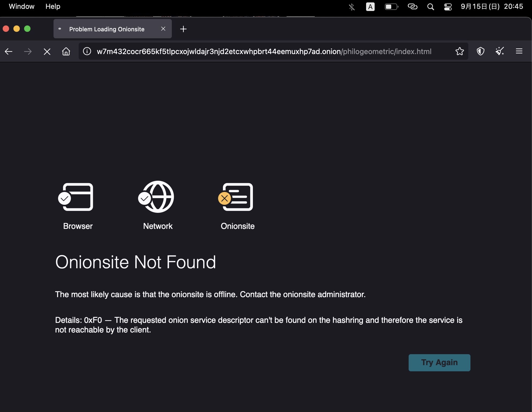This screenshot has height=412, width=532.
Task: Click the New Identity broom icon
Action: tap(500, 51)
